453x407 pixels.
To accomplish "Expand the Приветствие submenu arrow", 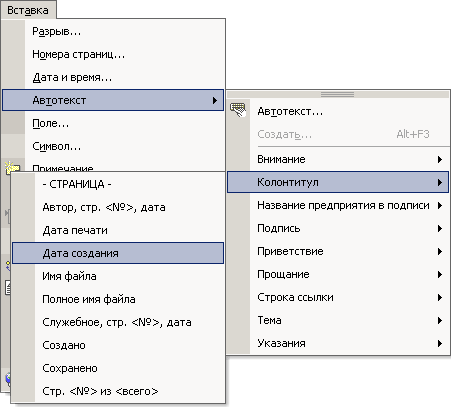I will (x=440, y=251).
